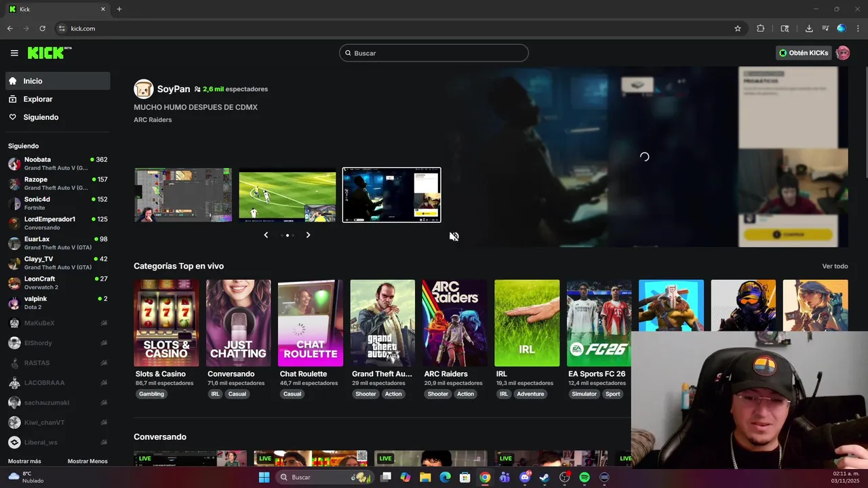
Task: Open Noobata's followed channel
Action: (58, 163)
